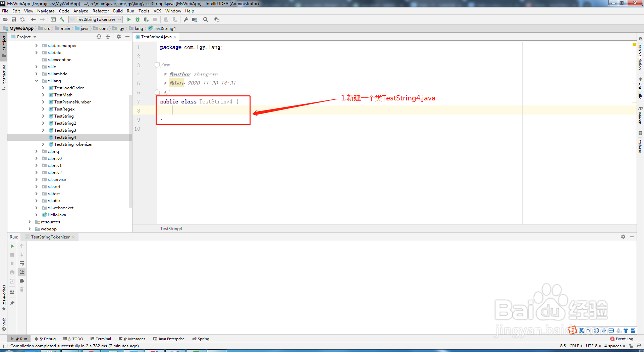Click the Build project hammer icon

click(x=62, y=19)
